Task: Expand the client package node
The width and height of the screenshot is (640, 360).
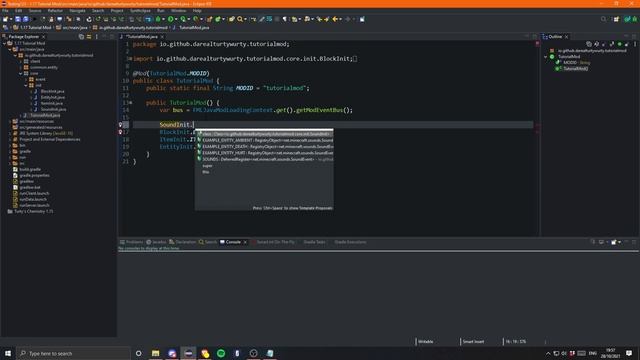Action: point(20,61)
